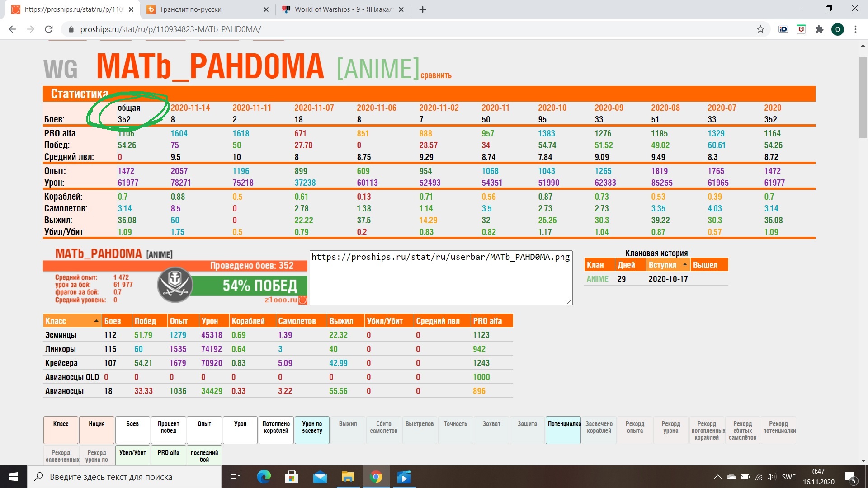868x488 pixels.
Task: Click the MATb_PAHDOMA player name heading
Action: pyautogui.click(x=210, y=66)
